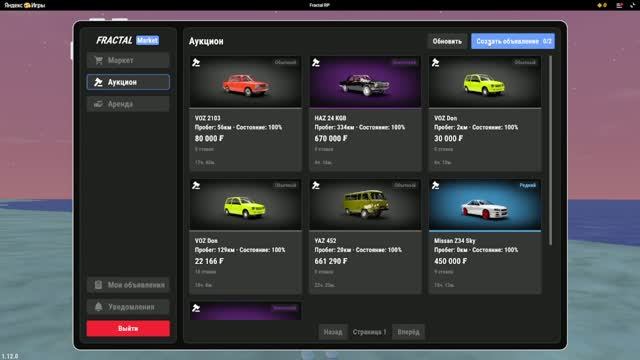Click the gavel icon beside Аукцион in sidebar
The height and width of the screenshot is (360, 640).
(98, 82)
